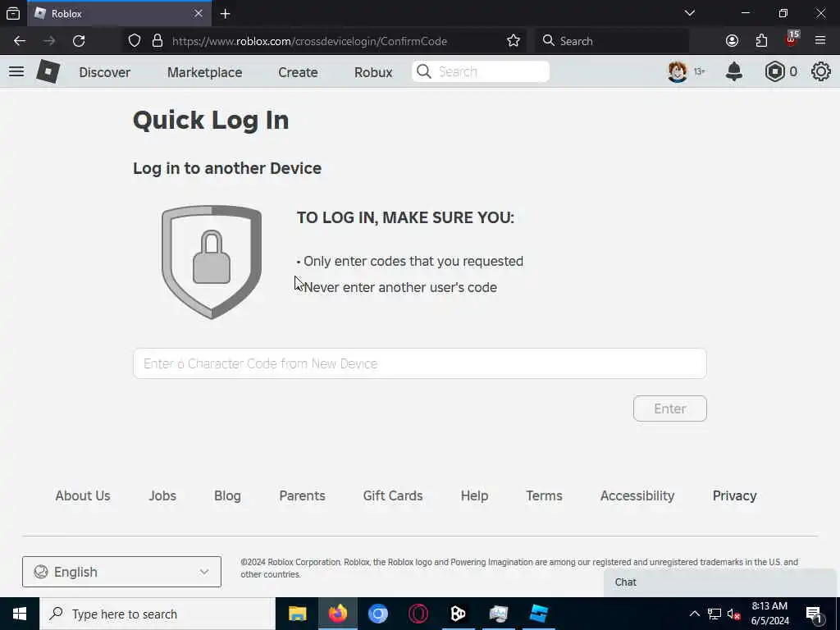This screenshot has height=630, width=840.
Task: Show site security padlock info
Action: coord(157,41)
